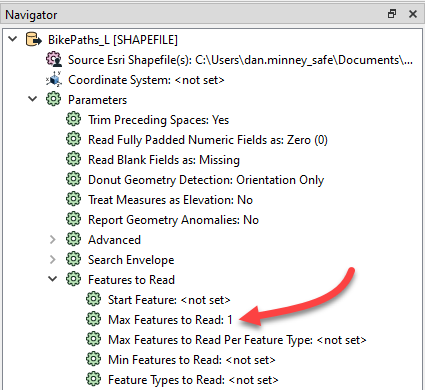Select Read Fully Padded Numeric Fields as: Zero (0)

208,140
